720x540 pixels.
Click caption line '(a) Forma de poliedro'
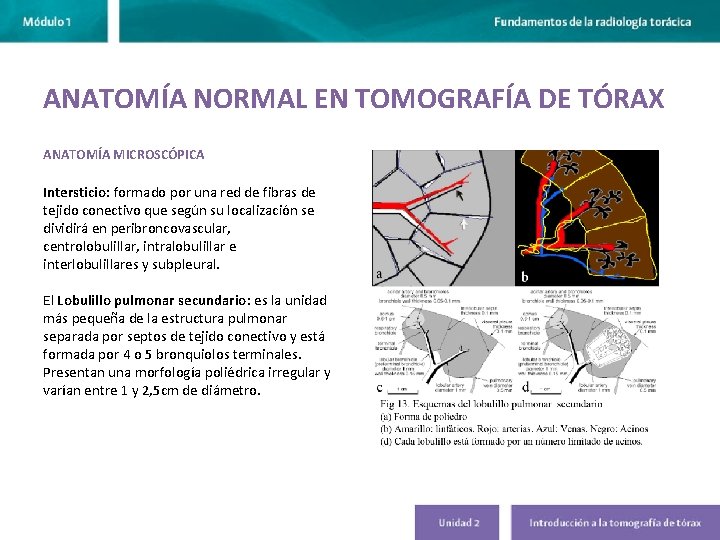tap(423, 417)
